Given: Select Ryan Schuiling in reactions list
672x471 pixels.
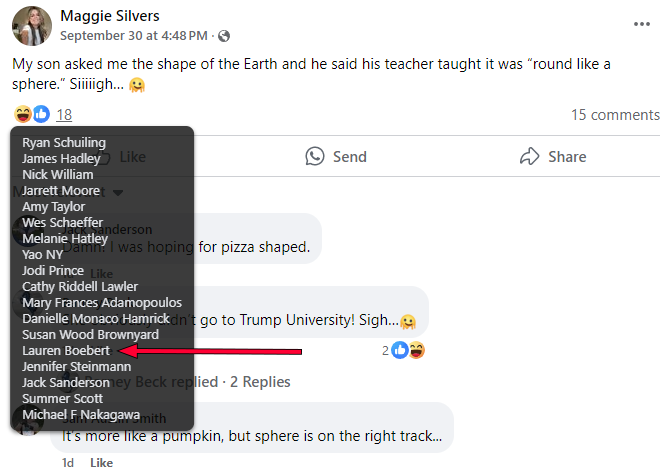Looking at the screenshot, I should click(64, 143).
